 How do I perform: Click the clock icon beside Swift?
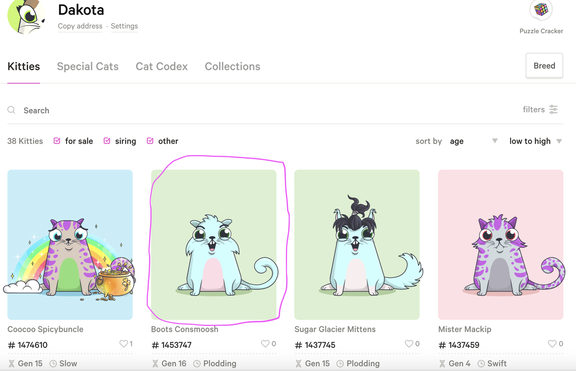(x=481, y=364)
